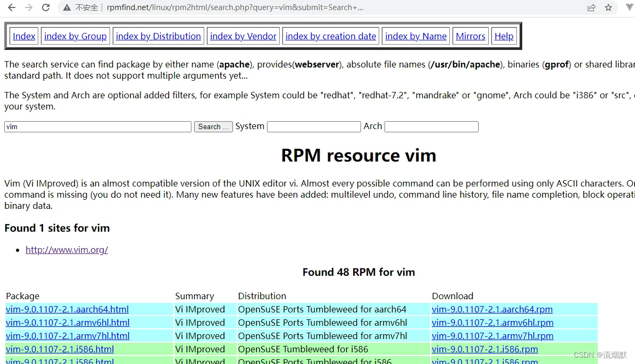Open the Index link

click(x=24, y=36)
